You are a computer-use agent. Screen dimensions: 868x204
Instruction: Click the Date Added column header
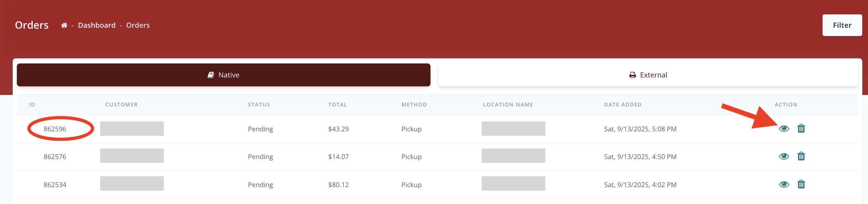pos(623,105)
